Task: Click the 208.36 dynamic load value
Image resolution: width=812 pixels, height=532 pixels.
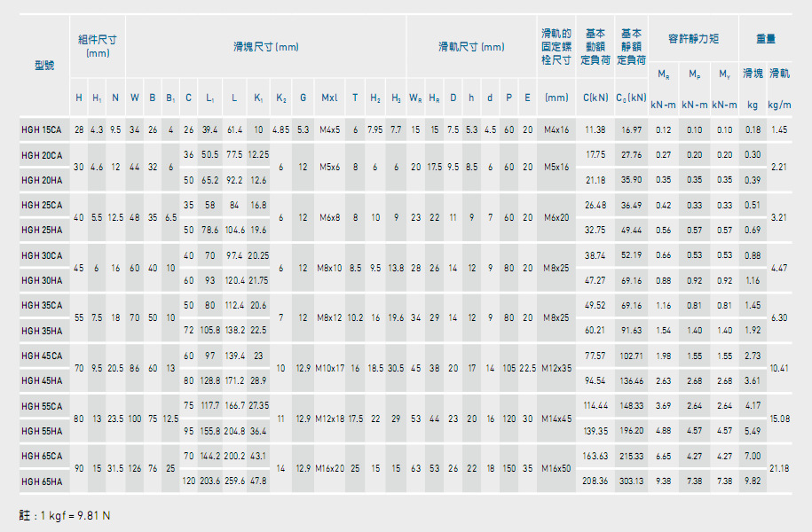Action: tap(595, 481)
